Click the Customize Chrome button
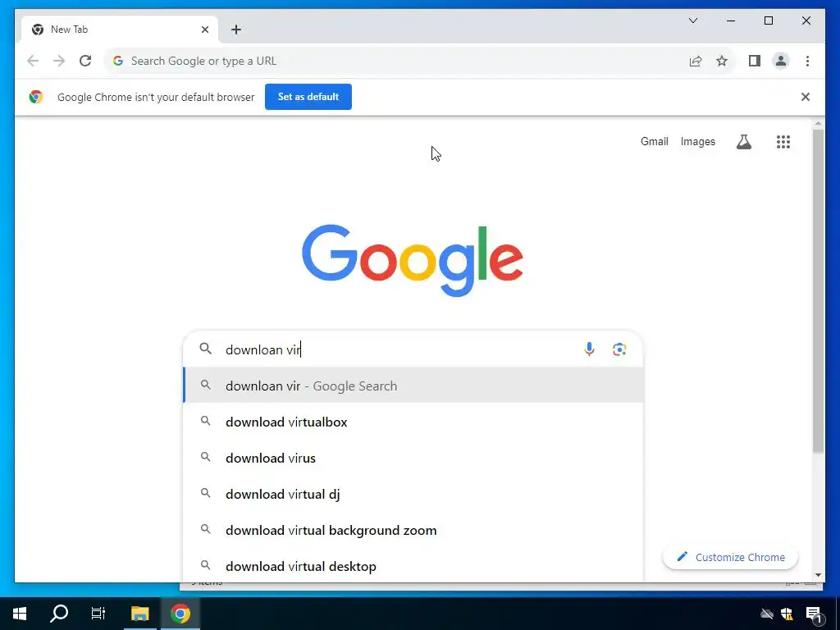Screen dimensions: 840x630 pyautogui.click(x=730, y=557)
